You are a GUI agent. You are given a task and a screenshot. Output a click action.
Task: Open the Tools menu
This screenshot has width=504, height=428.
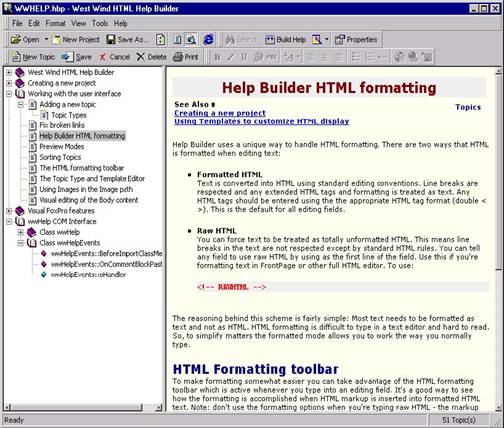point(100,23)
